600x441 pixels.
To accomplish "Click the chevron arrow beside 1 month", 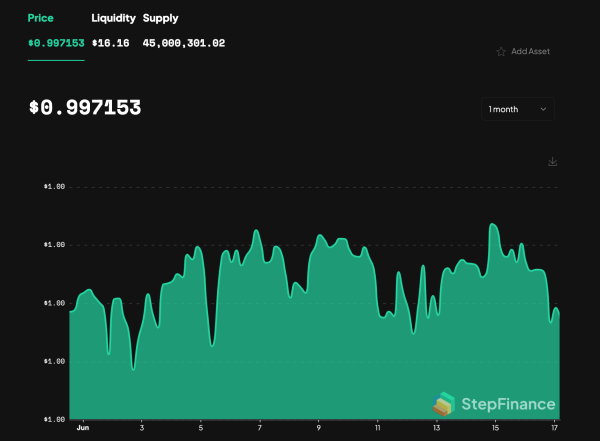I will [x=543, y=109].
